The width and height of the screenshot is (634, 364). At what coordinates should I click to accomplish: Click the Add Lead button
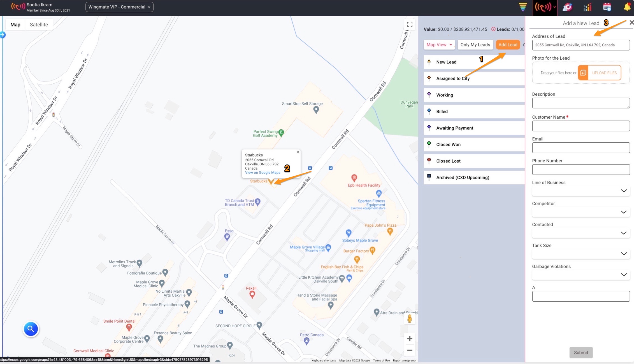tap(508, 45)
